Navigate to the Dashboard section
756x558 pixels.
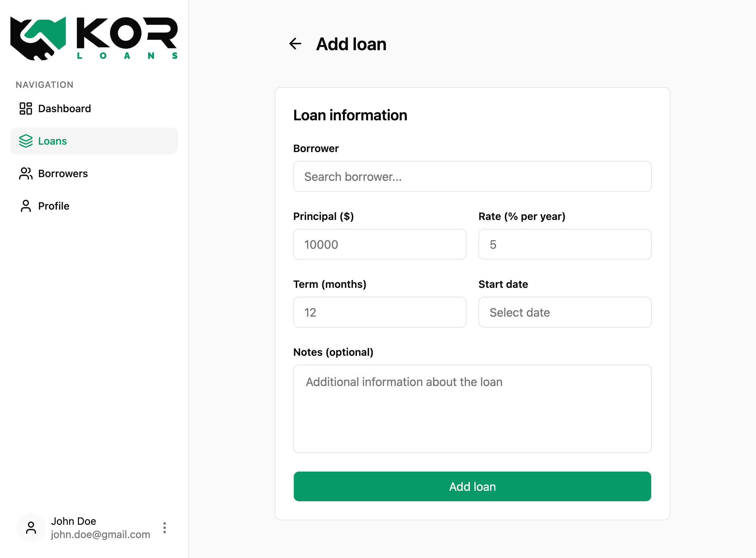64,108
